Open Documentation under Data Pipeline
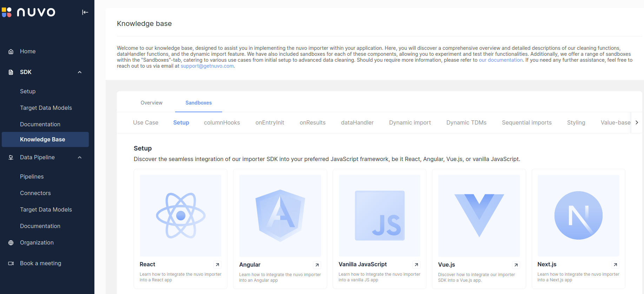Screen dimensions: 644x294 (x=40, y=226)
